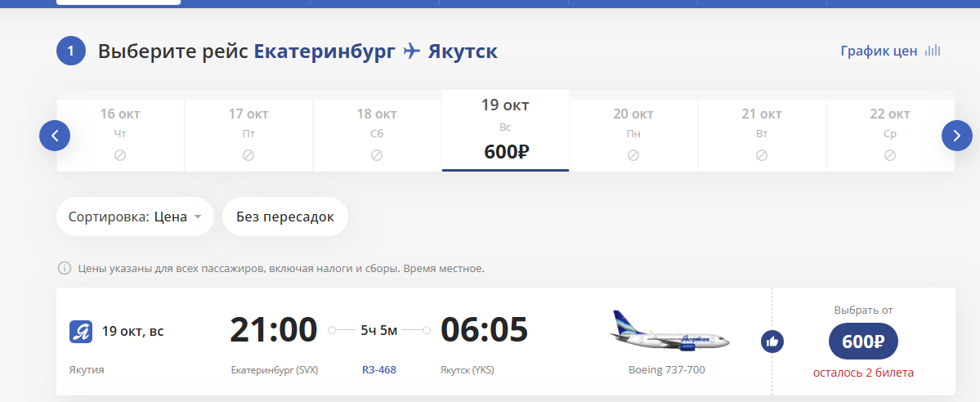Click the price chart bars icon
Screen dimensions: 980x402
tap(933, 51)
